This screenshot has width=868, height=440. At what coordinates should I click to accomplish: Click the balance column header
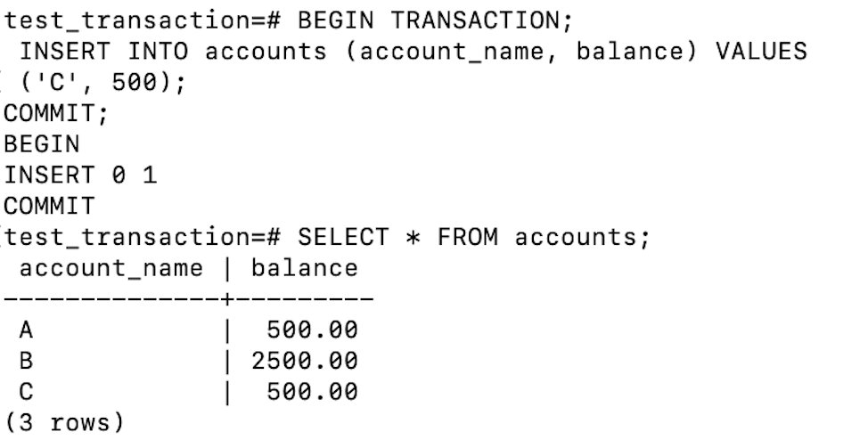click(x=305, y=268)
